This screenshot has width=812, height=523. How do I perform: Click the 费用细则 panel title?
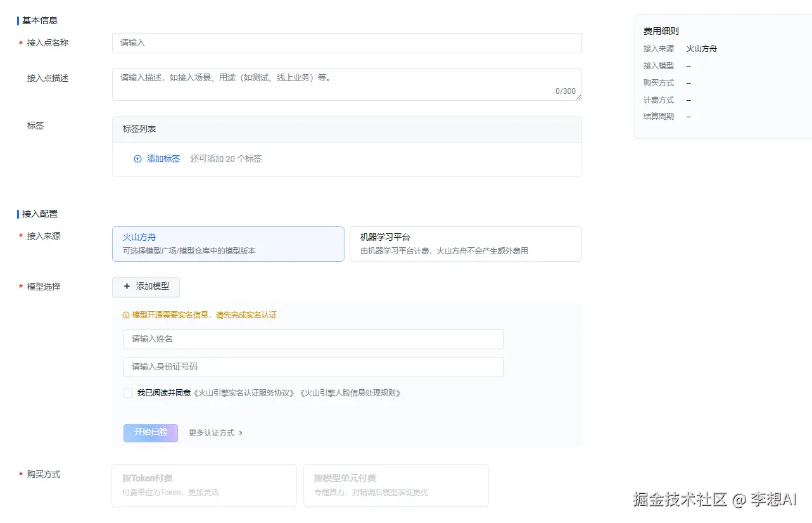661,31
